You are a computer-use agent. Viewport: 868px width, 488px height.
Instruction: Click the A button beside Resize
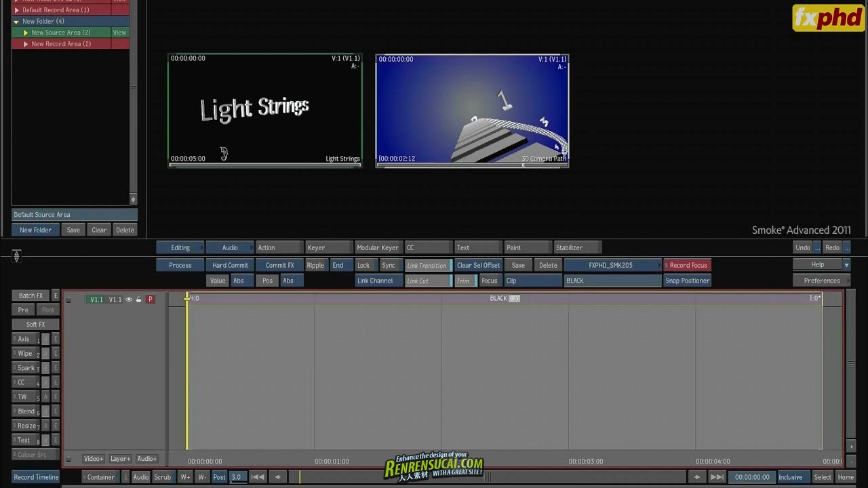46,426
